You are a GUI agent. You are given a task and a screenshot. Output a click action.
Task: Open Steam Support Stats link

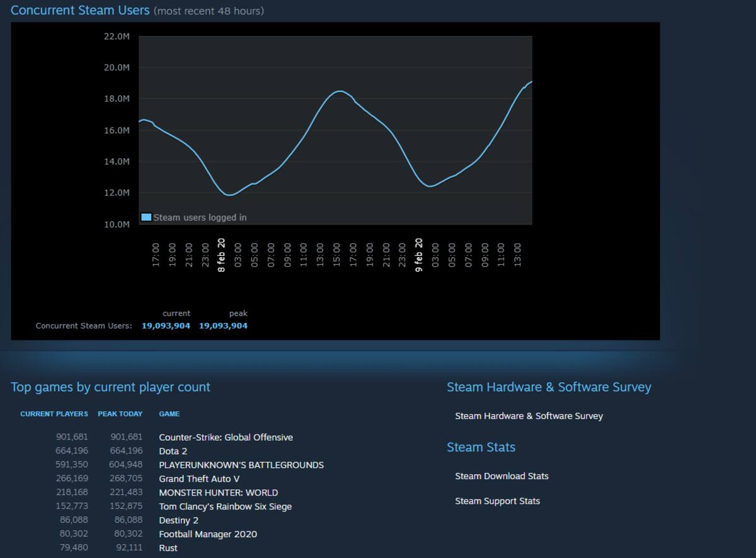point(497,501)
